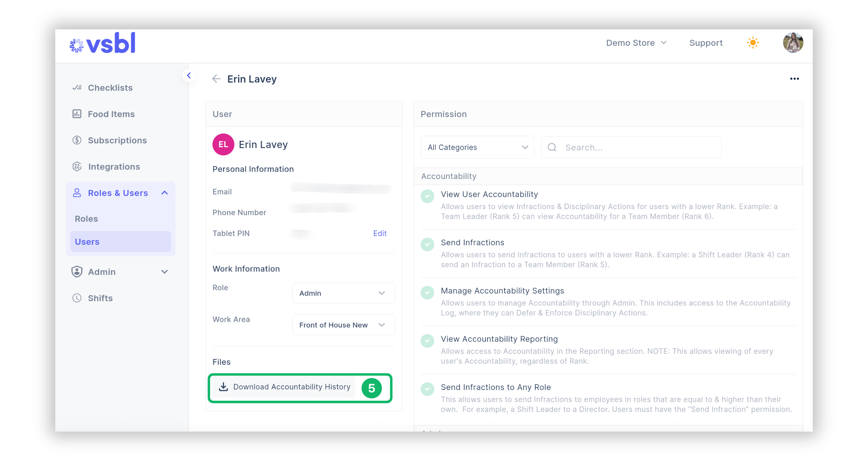
Task: Collapse the Roles & Users section
Action: point(164,193)
